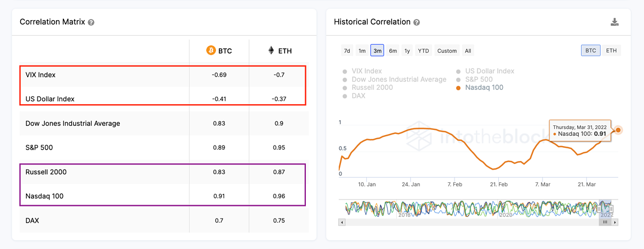Click the Russell 2000 row label
This screenshot has height=249, width=644.
[46, 172]
